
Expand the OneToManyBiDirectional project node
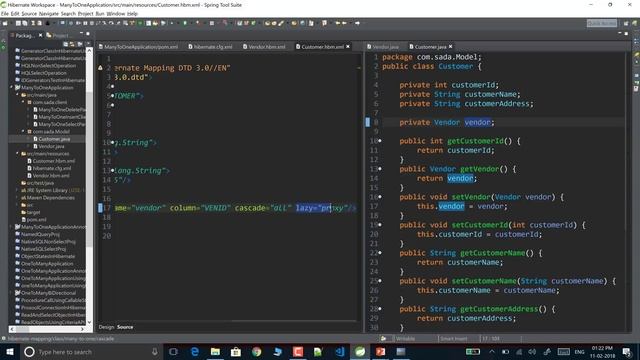pos(11,293)
